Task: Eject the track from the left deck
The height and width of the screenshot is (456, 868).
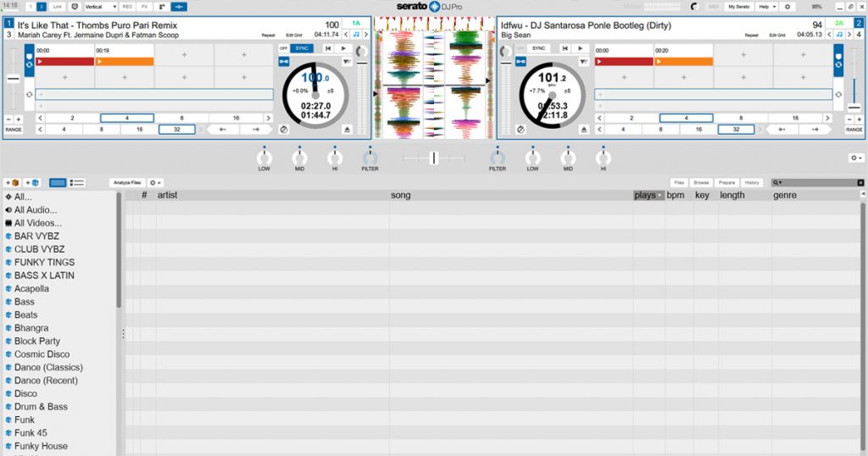Action: (347, 129)
